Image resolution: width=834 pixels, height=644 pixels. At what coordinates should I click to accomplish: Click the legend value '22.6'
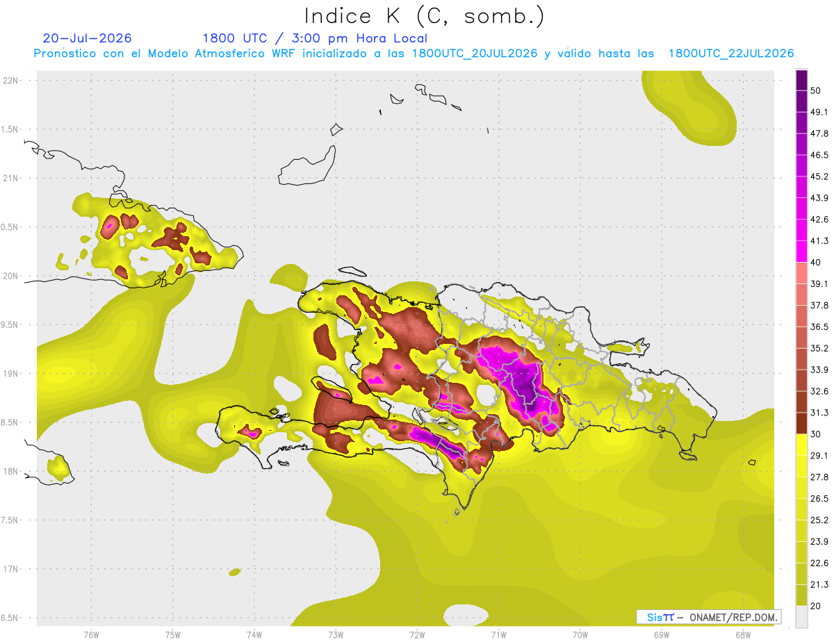pos(819,563)
